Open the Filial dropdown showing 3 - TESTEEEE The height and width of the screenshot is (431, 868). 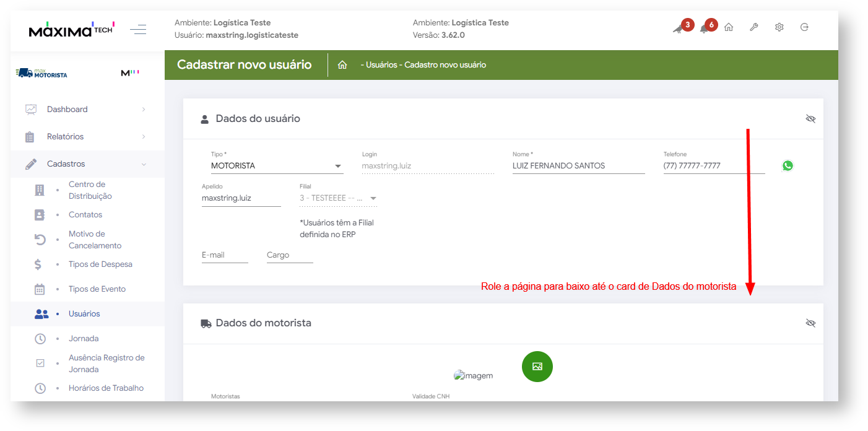(x=339, y=199)
